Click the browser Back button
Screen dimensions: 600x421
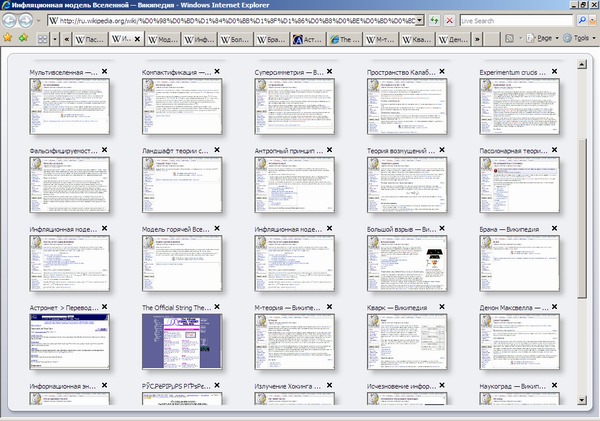pos(9,20)
